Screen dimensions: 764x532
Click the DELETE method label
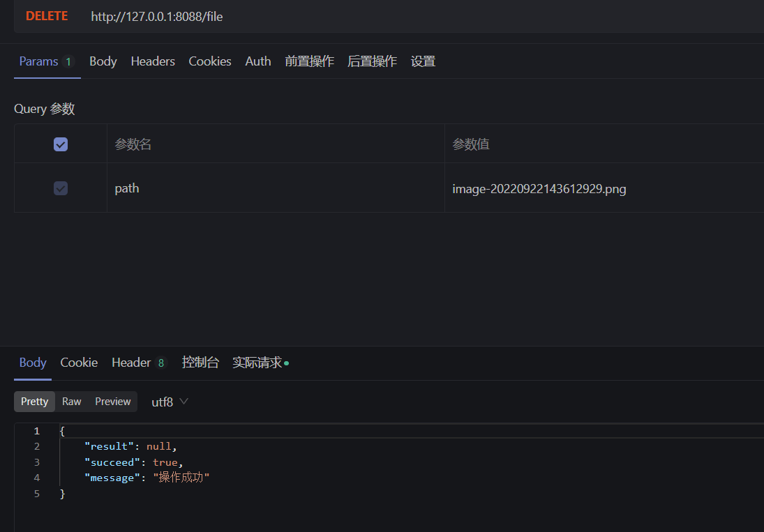(46, 15)
